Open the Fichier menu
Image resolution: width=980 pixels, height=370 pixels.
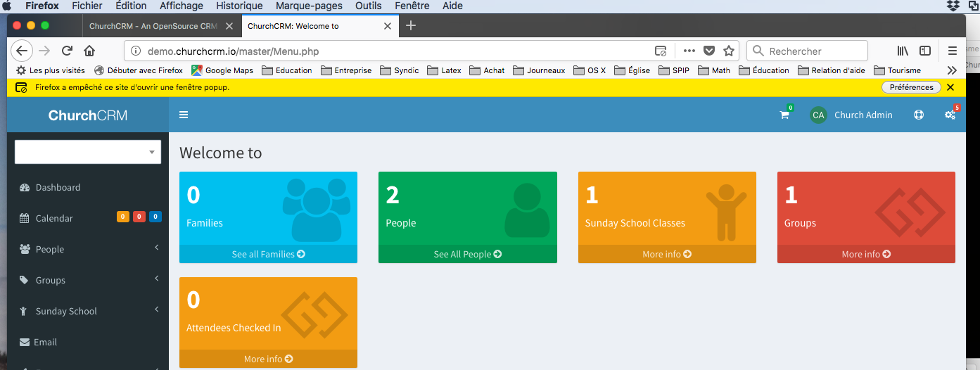point(87,6)
